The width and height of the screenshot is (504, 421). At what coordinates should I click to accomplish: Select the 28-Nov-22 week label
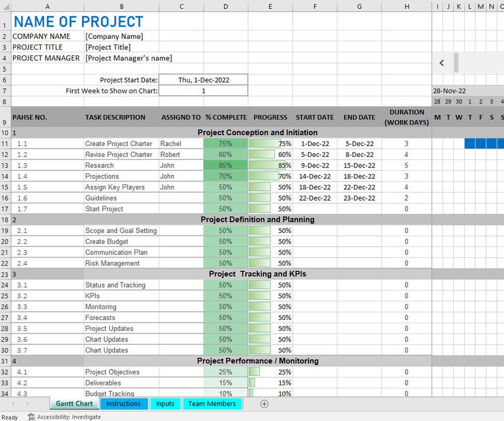449,91
